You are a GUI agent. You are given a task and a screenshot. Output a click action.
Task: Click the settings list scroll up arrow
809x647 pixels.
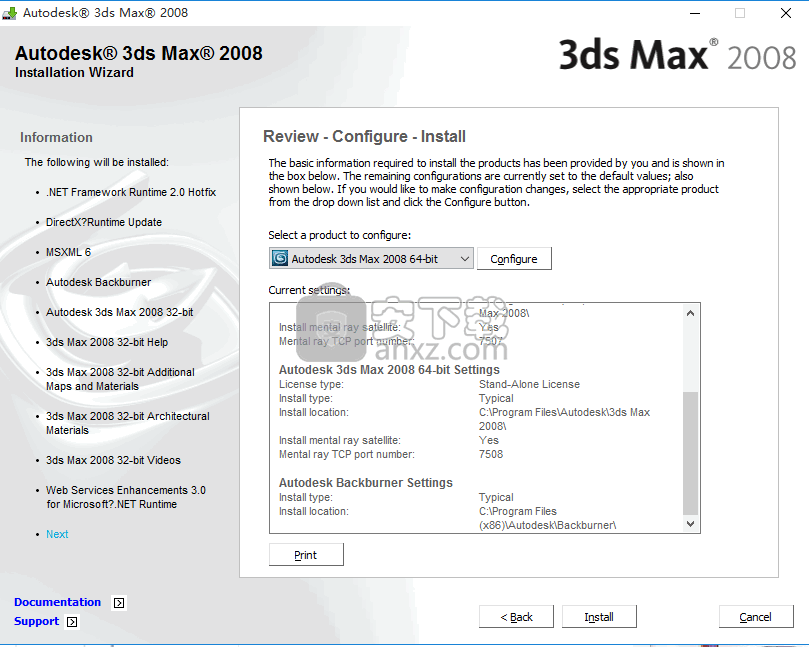point(690,313)
